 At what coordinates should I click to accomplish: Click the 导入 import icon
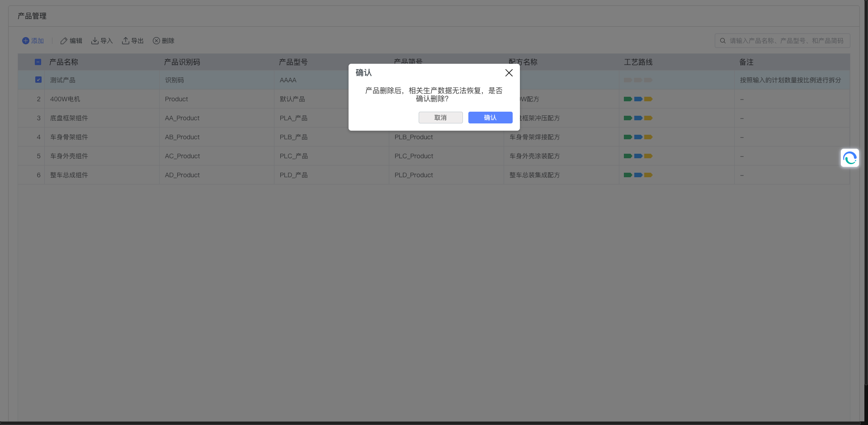point(95,41)
